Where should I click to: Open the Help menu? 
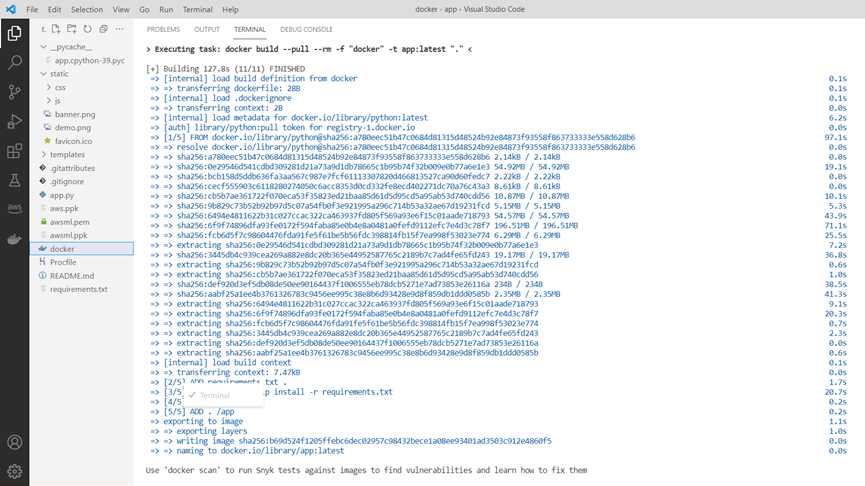[230, 9]
